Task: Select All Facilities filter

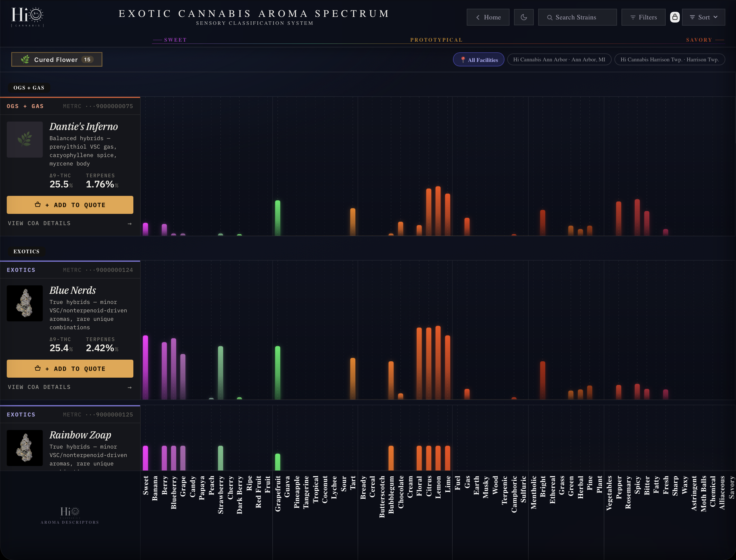Action: click(479, 60)
